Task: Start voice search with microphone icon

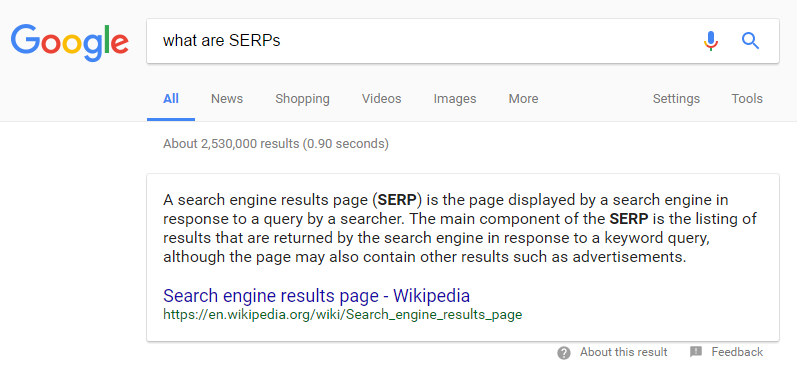Action: [x=711, y=41]
